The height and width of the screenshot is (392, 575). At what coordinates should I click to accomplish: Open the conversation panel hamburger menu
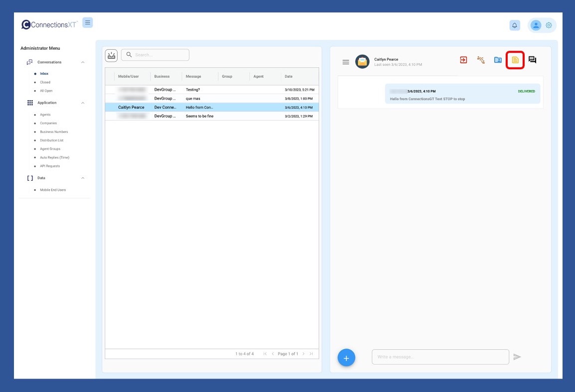point(346,62)
